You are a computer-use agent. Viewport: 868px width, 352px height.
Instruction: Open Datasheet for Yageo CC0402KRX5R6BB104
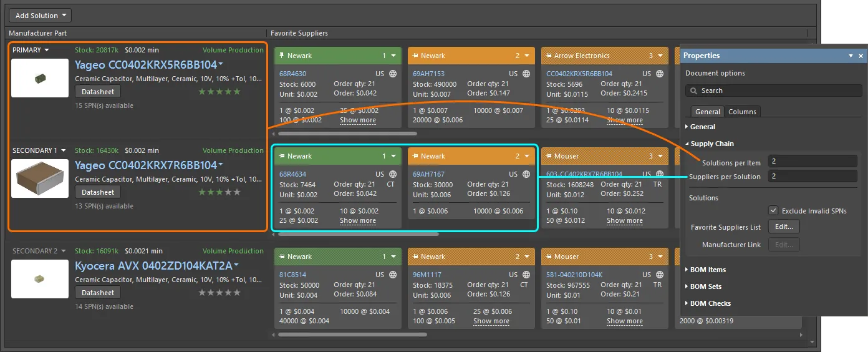[x=98, y=92]
